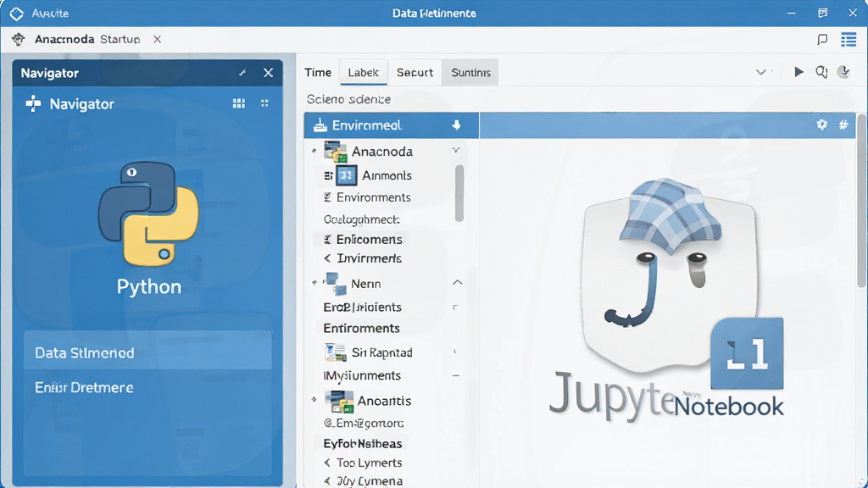868x488 pixels.
Task: Select the Entiroments tree row
Action: coord(361,328)
